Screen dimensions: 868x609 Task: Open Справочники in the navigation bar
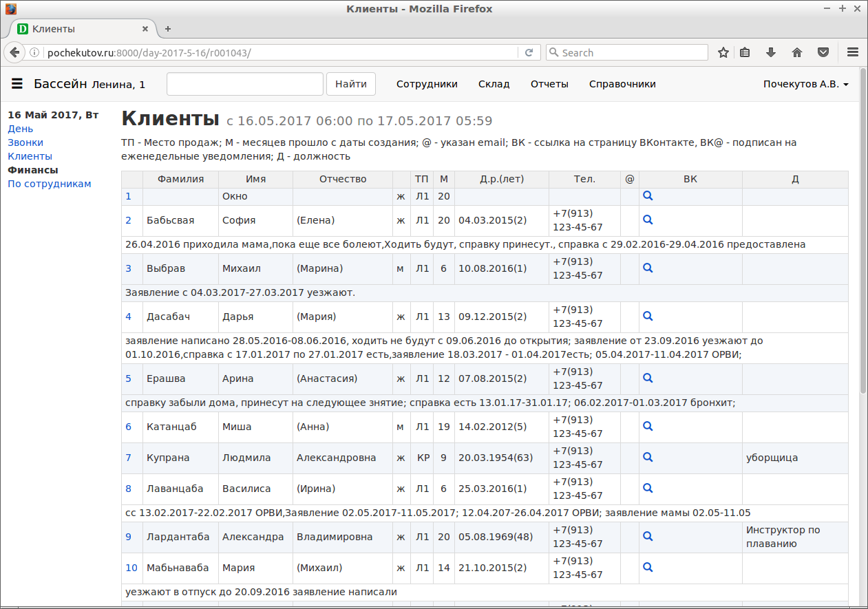(x=622, y=84)
